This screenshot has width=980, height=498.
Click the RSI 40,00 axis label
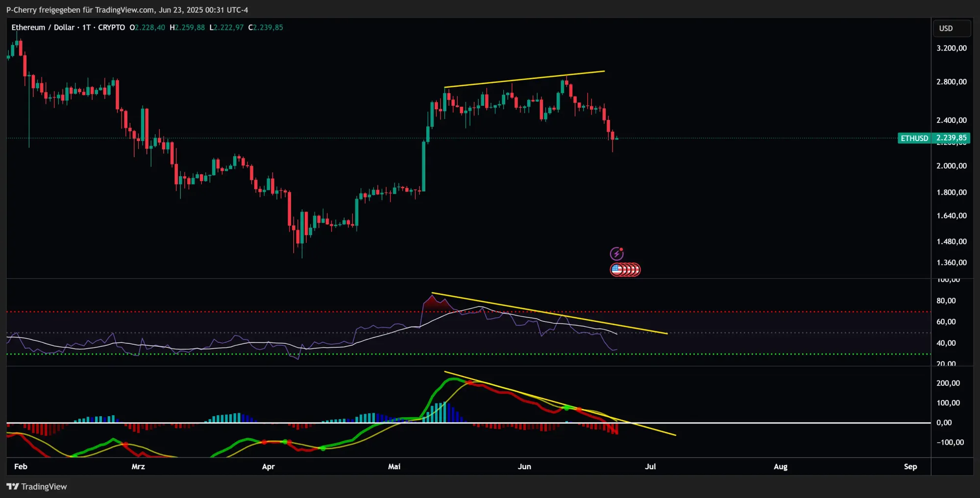click(946, 343)
